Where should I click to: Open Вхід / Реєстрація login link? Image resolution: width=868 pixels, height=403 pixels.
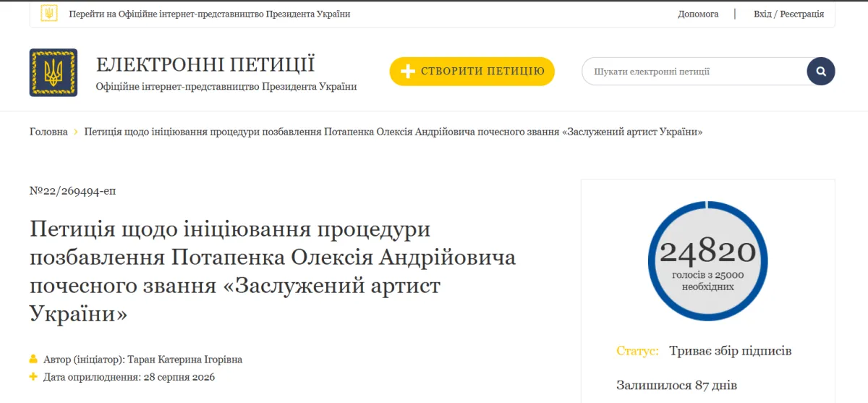pyautogui.click(x=788, y=14)
